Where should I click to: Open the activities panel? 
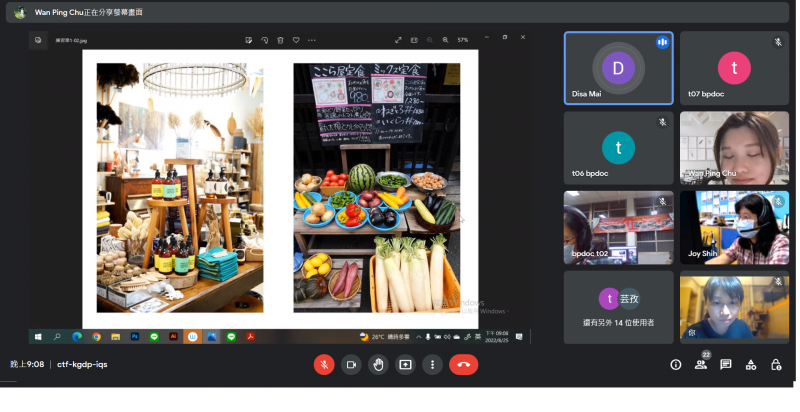click(751, 365)
